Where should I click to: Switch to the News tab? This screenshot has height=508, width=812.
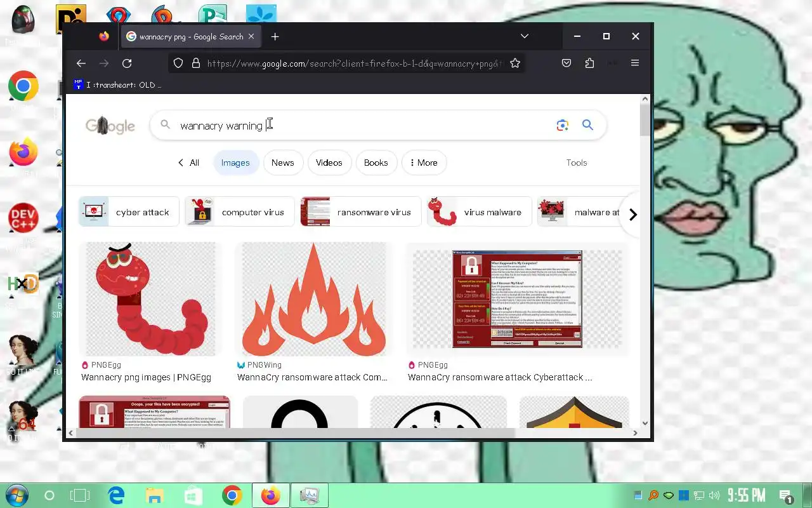283,163
